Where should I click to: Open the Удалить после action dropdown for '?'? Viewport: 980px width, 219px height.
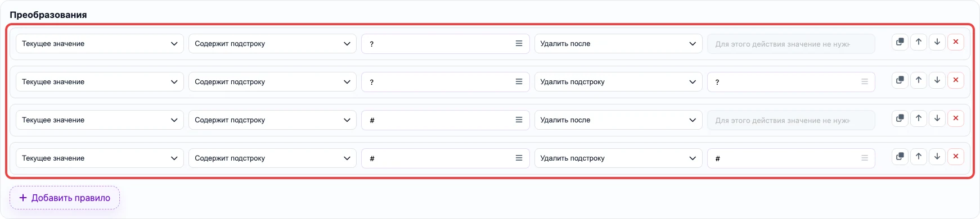point(618,44)
